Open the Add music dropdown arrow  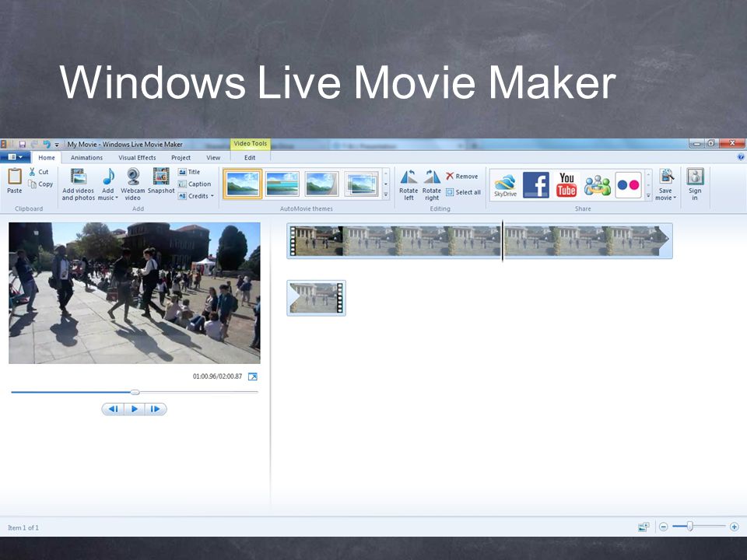(x=116, y=198)
